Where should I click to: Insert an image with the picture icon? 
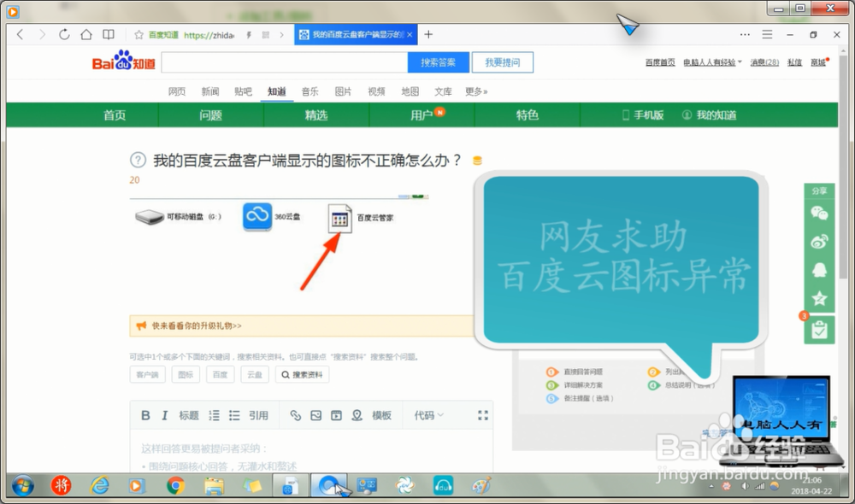(x=315, y=415)
